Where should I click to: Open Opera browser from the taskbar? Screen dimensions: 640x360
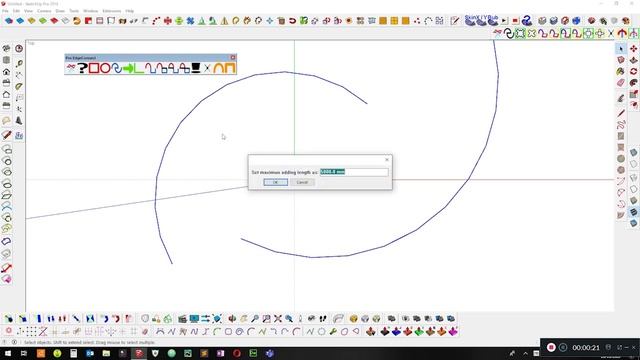[237, 353]
